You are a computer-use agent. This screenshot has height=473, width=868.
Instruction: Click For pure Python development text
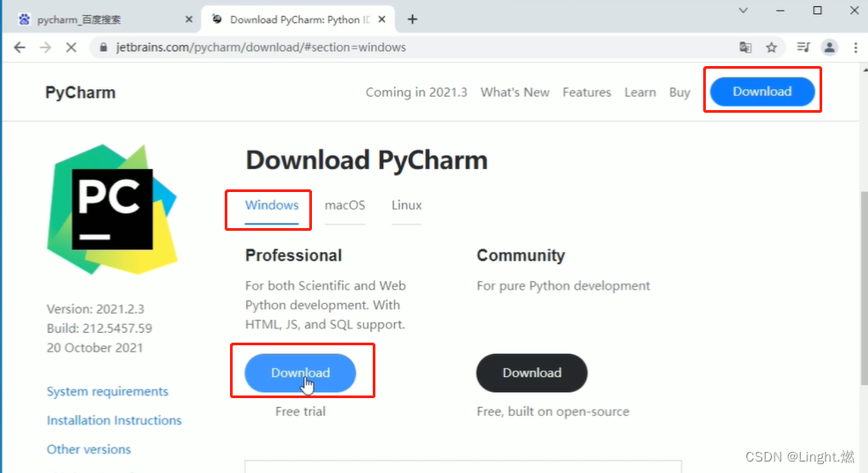(563, 285)
